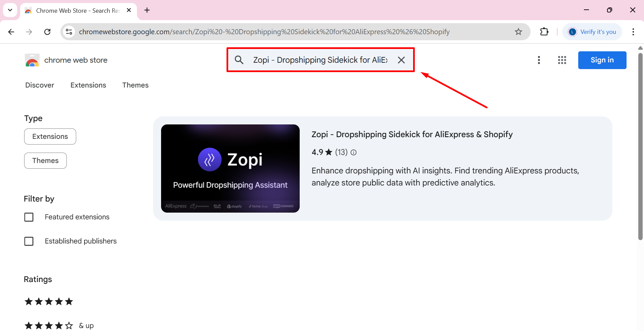The height and width of the screenshot is (331, 644).
Task: Click the search magnifier icon
Action: [x=239, y=60]
